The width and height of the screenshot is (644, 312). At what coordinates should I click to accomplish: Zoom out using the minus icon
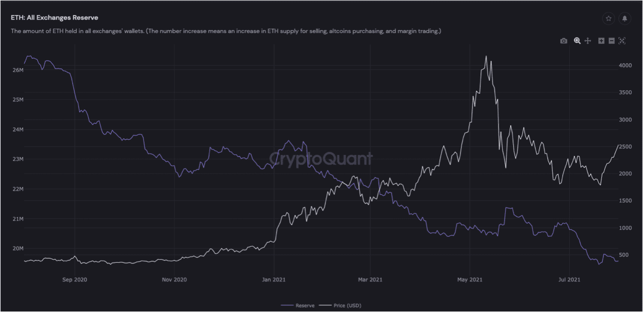611,41
